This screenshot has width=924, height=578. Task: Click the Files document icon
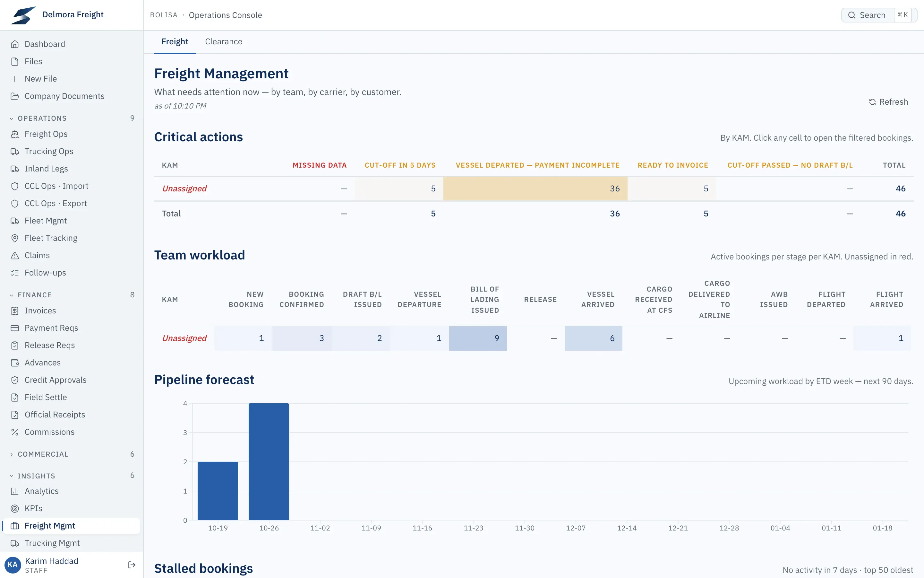coord(14,62)
